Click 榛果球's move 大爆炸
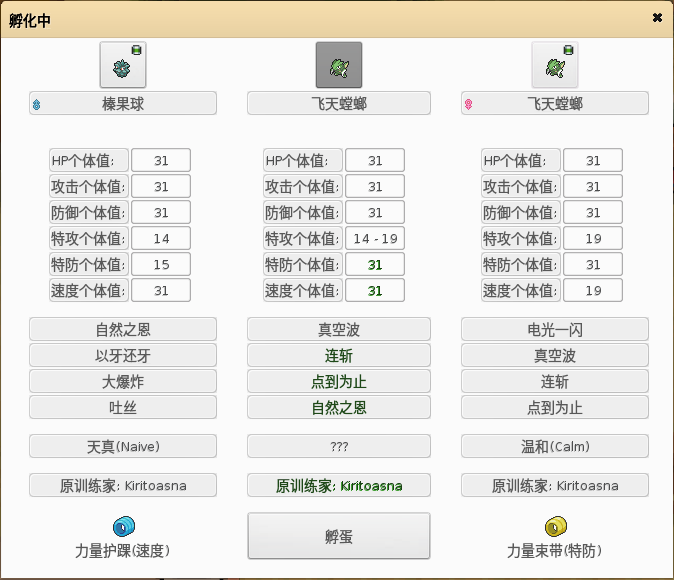The image size is (674, 580). (x=123, y=381)
